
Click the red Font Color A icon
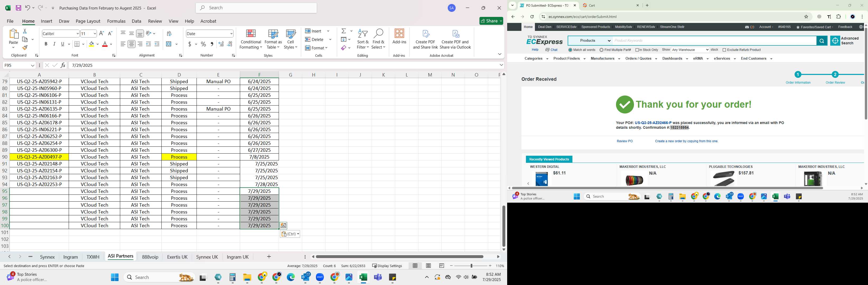point(105,44)
